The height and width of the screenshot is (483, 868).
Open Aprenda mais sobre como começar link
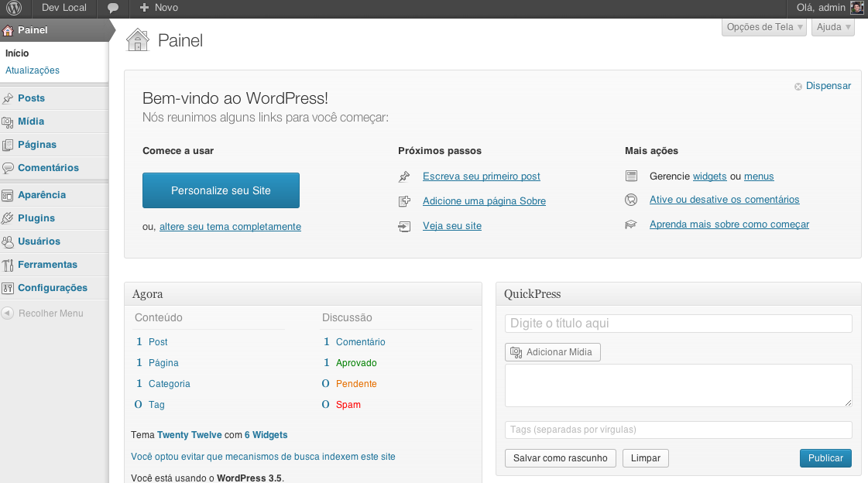[729, 224]
